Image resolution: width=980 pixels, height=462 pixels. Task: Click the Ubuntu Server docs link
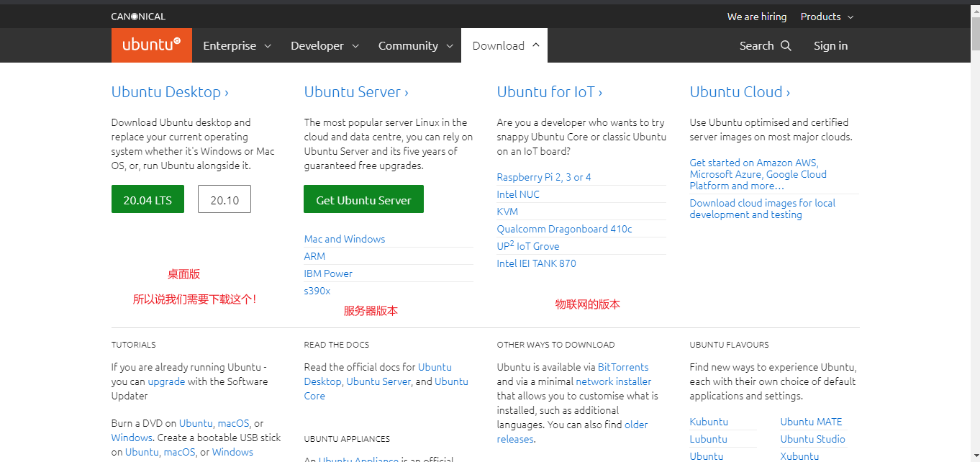click(378, 381)
